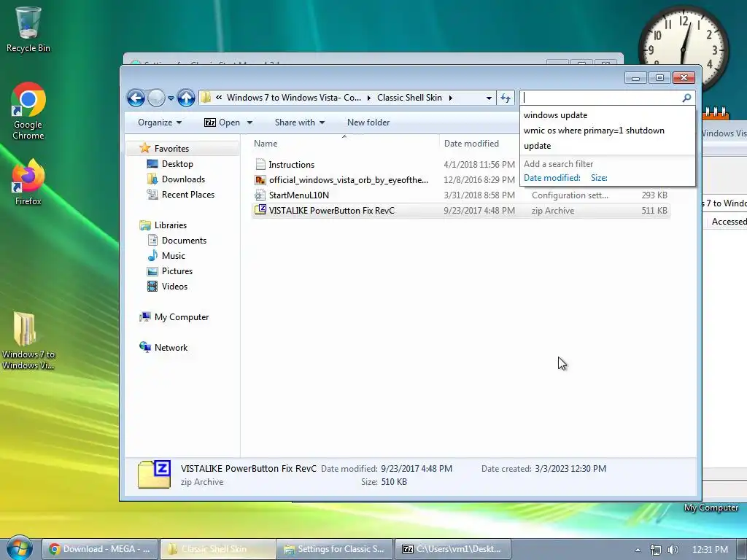
Task: Open the Share with menu
Action: click(300, 122)
